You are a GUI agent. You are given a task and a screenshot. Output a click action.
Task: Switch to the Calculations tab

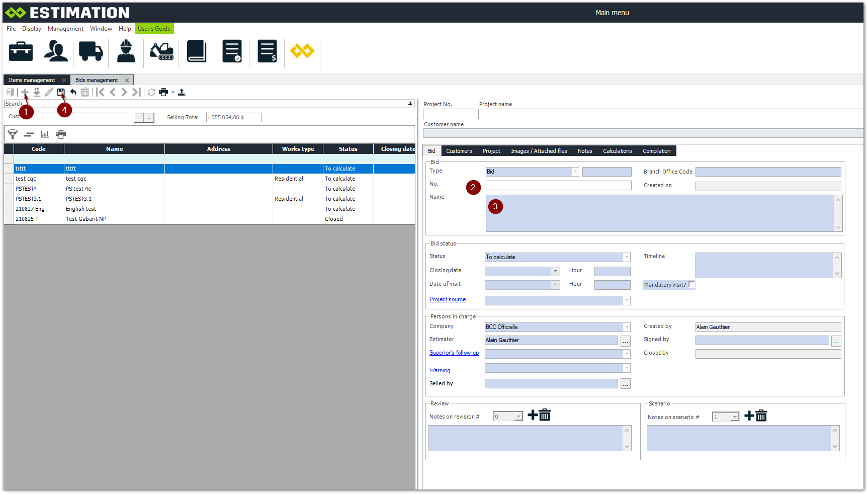(617, 151)
